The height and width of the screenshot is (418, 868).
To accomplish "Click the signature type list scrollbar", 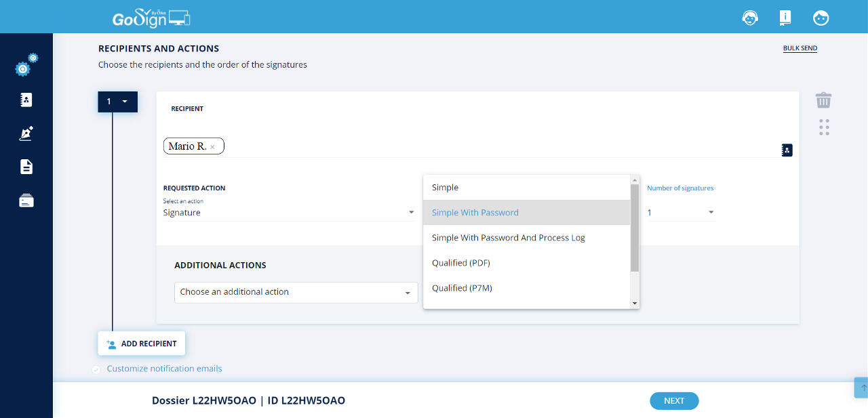I will (x=635, y=228).
